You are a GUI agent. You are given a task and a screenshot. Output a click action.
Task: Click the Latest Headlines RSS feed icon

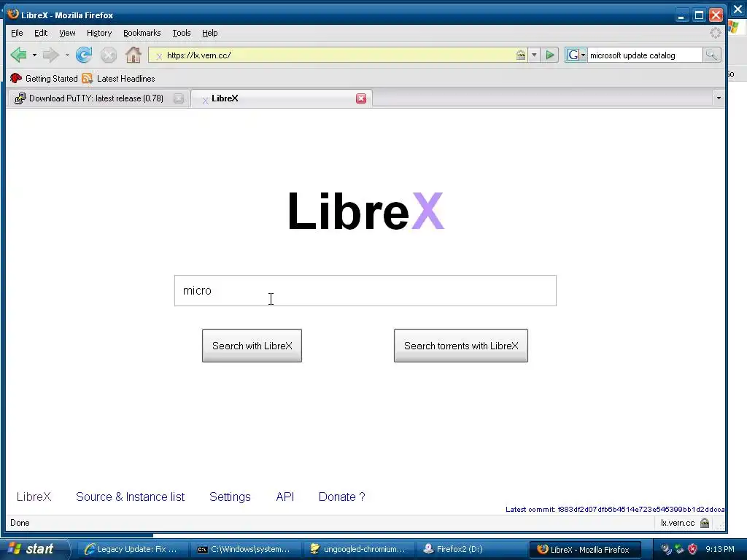[x=88, y=79]
